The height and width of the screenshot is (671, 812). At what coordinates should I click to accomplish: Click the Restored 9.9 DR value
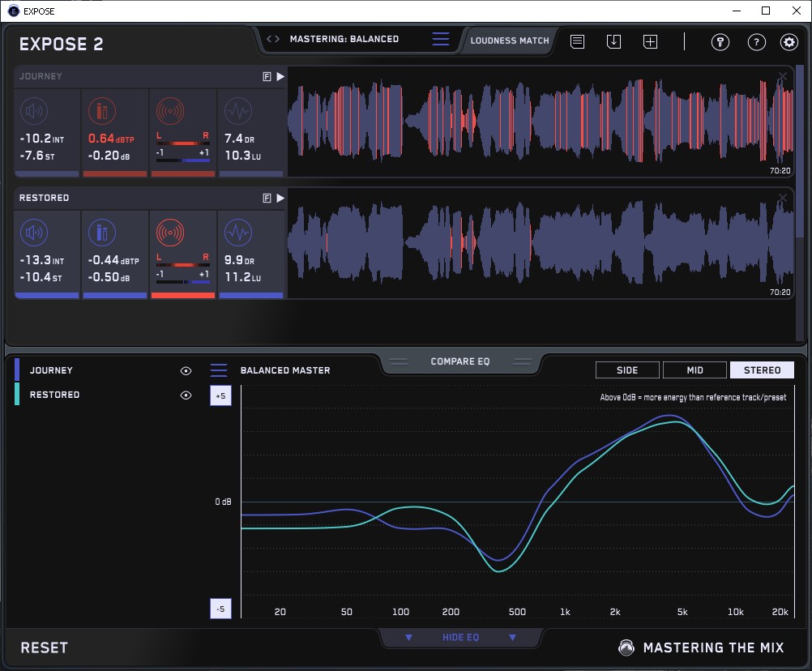[x=239, y=260]
